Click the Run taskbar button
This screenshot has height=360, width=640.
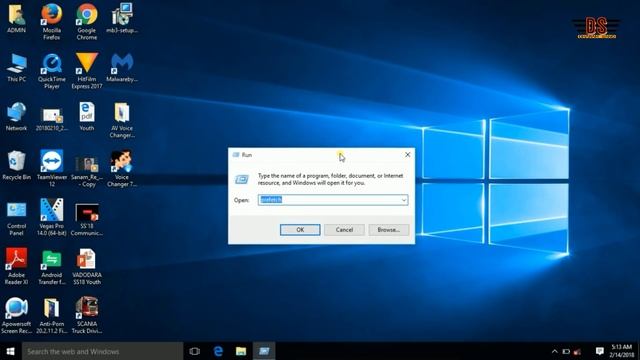264,351
